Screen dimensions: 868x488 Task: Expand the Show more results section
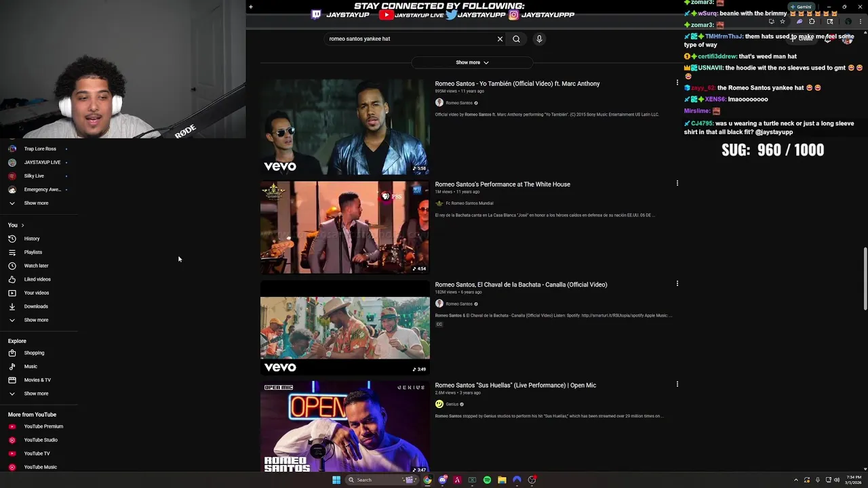point(472,62)
